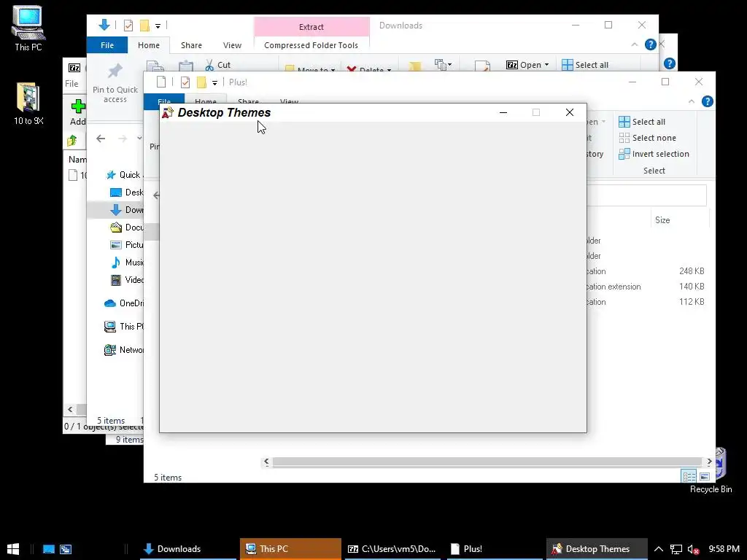
Task: Select Network in navigation pane
Action: click(x=124, y=350)
